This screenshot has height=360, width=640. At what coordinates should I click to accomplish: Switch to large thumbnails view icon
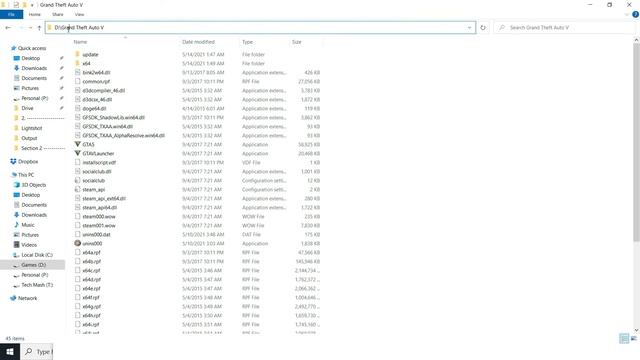point(633,338)
